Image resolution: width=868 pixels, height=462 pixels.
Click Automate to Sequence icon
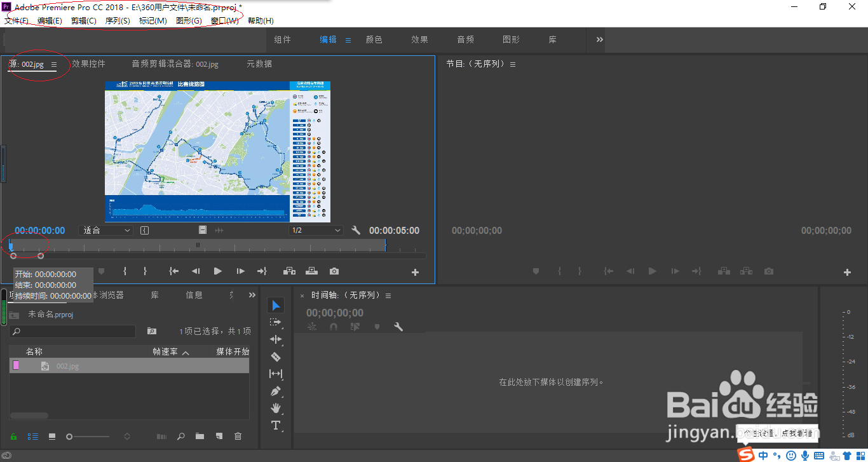(x=162, y=437)
